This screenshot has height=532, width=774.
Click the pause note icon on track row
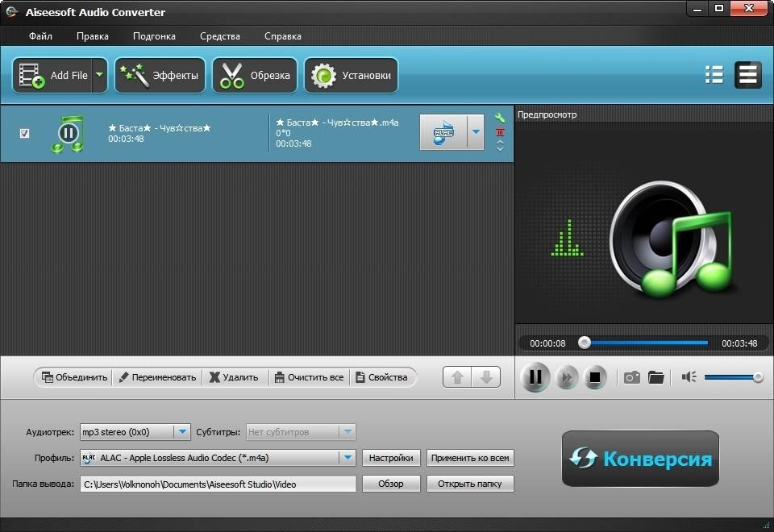[x=68, y=133]
